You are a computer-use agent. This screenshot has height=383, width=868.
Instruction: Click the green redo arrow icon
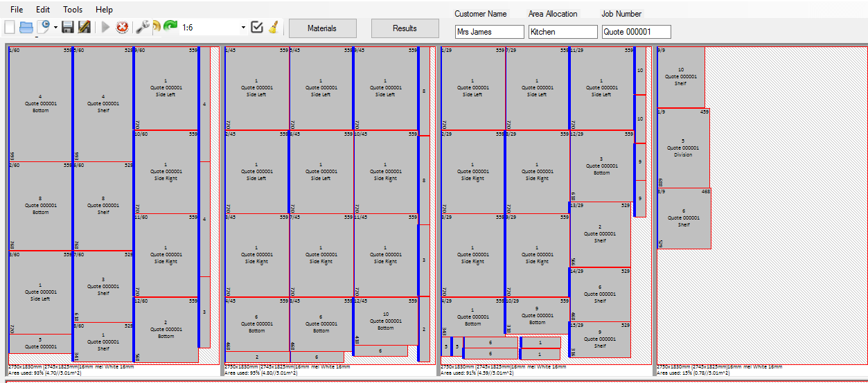[170, 27]
